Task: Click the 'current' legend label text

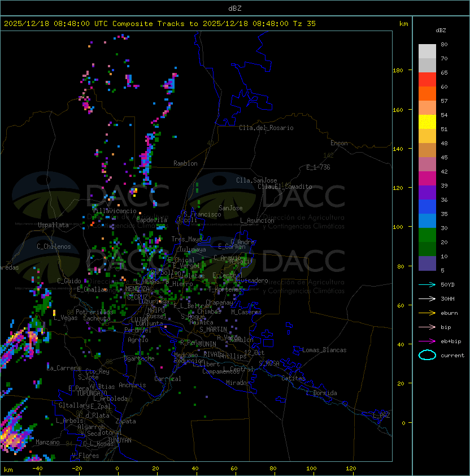Action: [x=452, y=355]
